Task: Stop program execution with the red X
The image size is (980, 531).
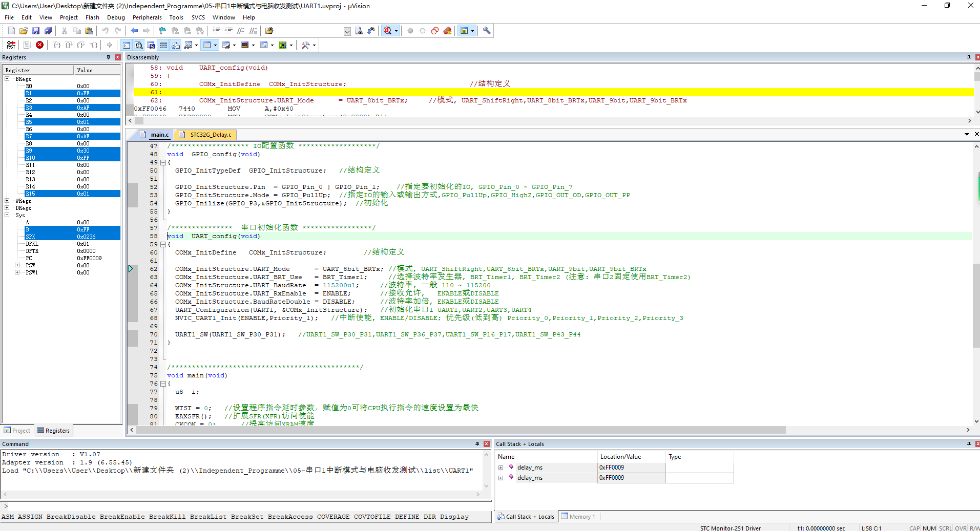Action: click(39, 45)
